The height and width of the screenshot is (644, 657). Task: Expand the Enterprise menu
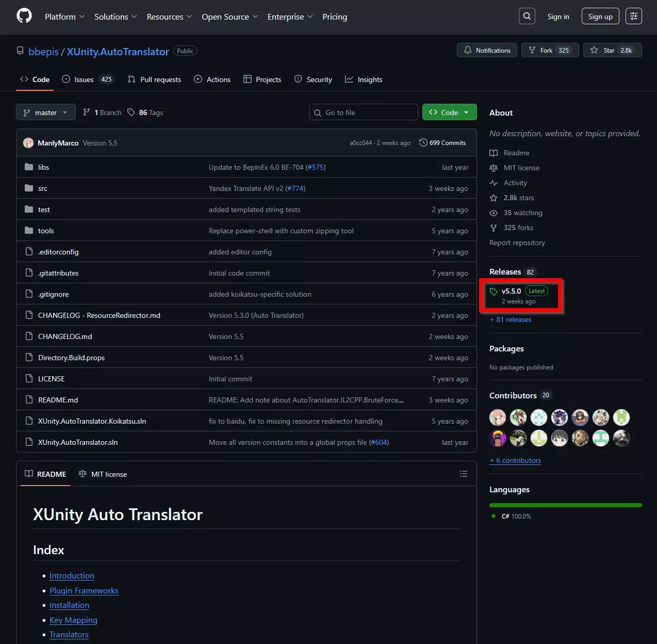290,17
